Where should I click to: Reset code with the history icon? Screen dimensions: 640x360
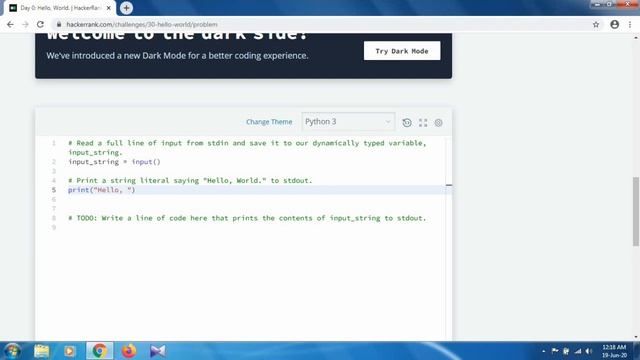coord(407,122)
